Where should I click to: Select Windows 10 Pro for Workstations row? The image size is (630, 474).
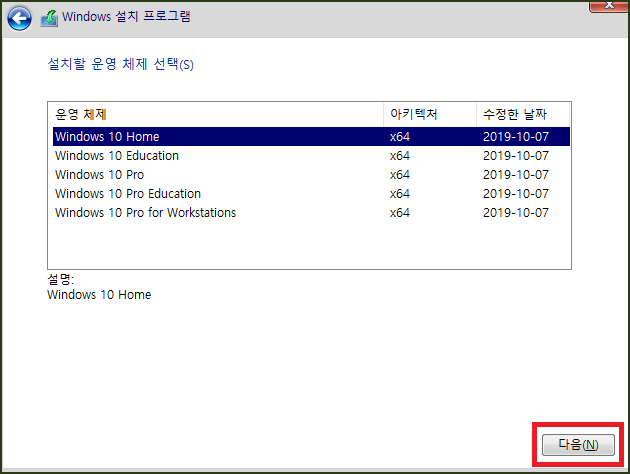pos(311,212)
